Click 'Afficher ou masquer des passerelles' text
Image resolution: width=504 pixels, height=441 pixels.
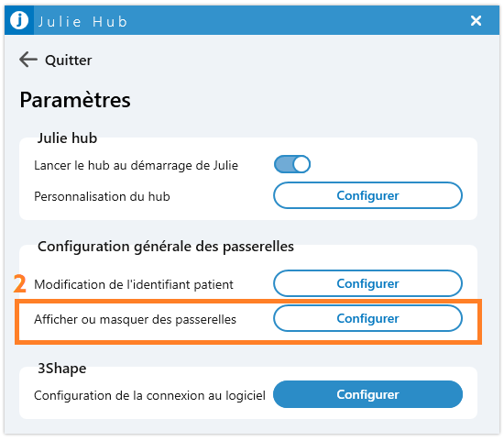(135, 320)
